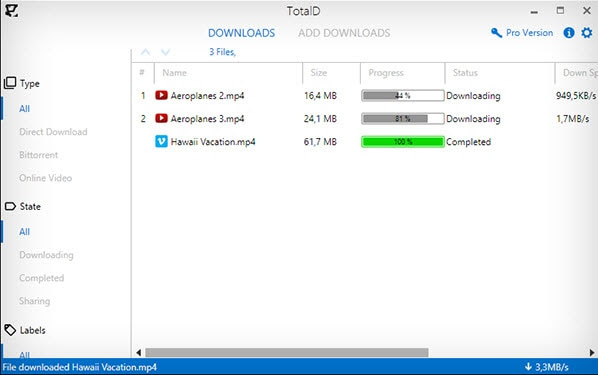
Task: Click the Pro Version wrench icon
Action: (496, 33)
